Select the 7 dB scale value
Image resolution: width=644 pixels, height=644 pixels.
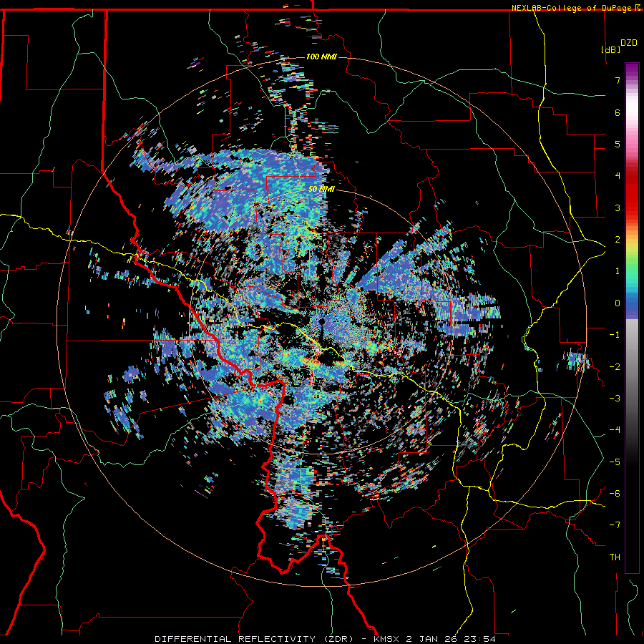click(x=618, y=80)
